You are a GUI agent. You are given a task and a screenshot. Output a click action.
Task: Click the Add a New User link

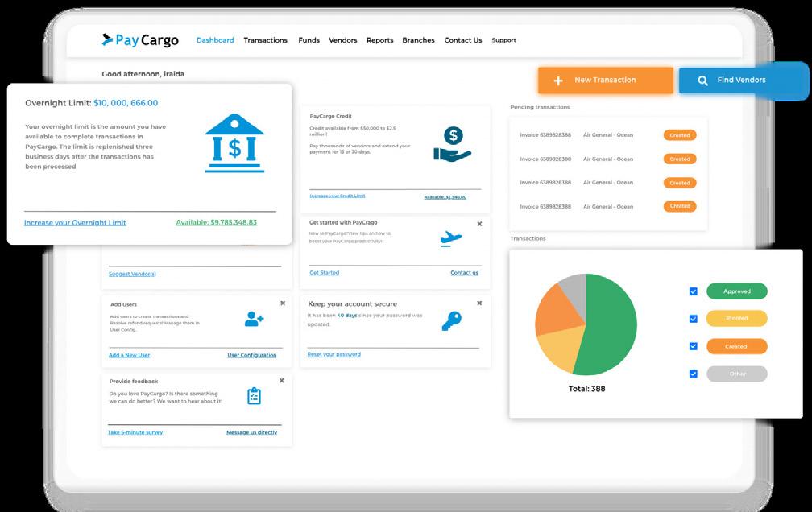129,355
